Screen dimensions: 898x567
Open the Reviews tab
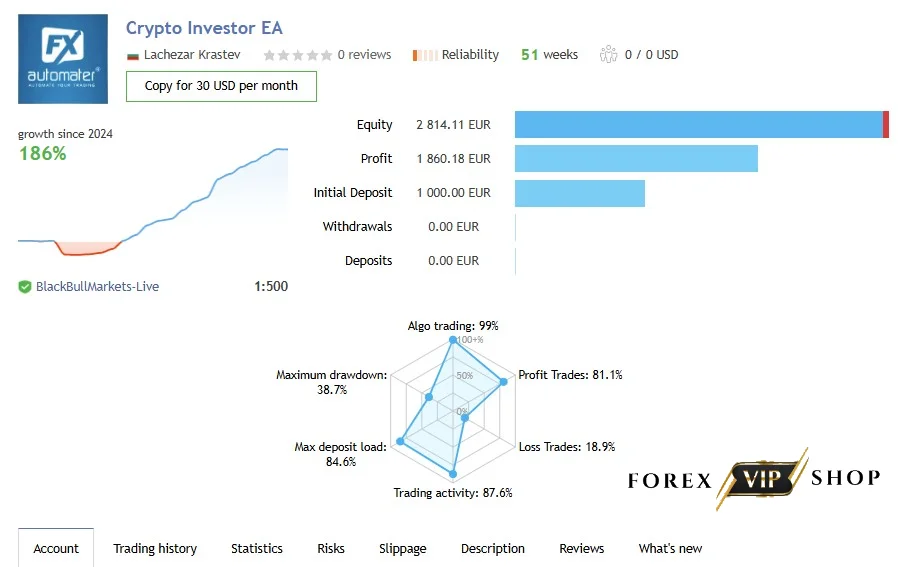582,548
